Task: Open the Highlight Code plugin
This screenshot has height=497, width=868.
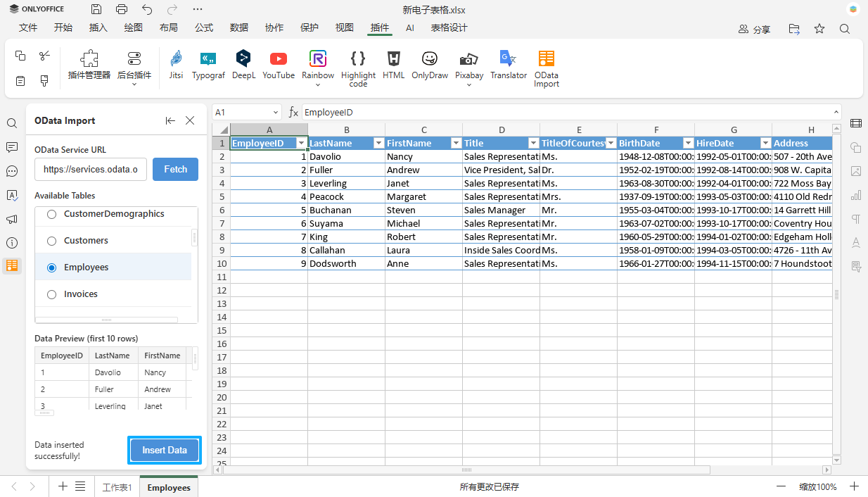Action: point(358,65)
